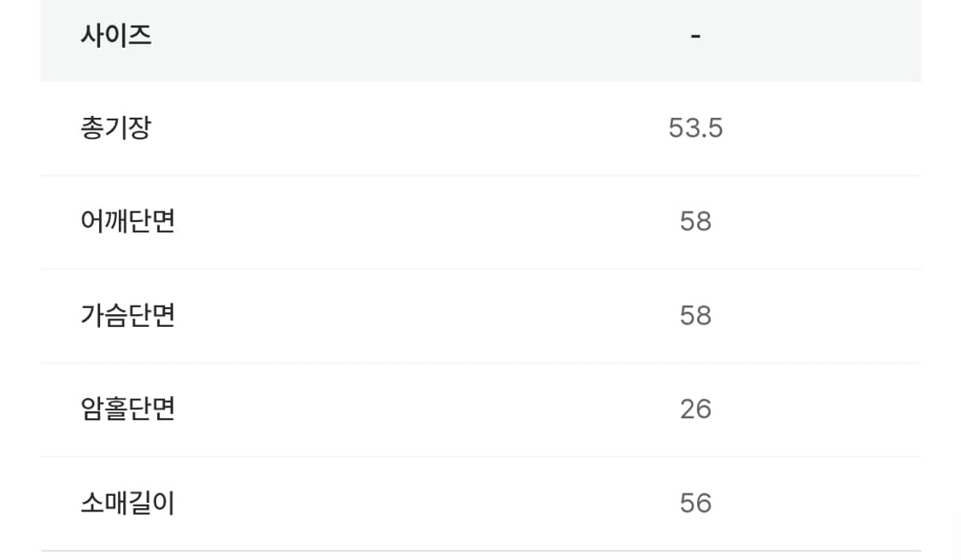Click the blank area below the size table
This screenshot has width=961, height=560.
478,556
